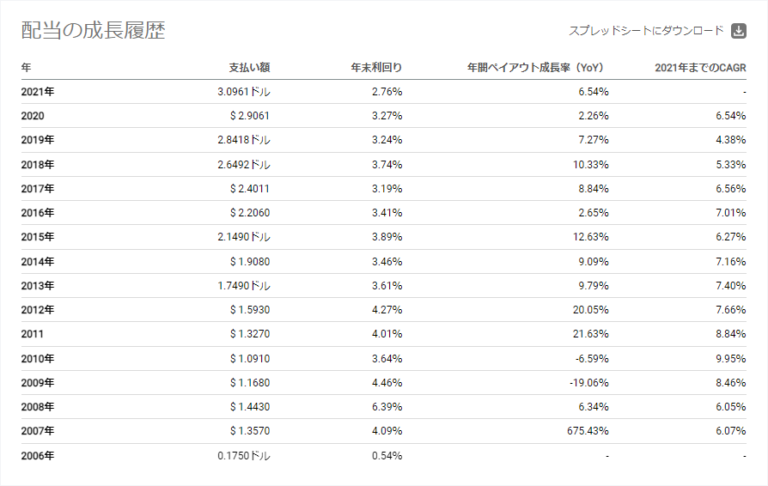Select the 2021年 row label

coord(37,92)
